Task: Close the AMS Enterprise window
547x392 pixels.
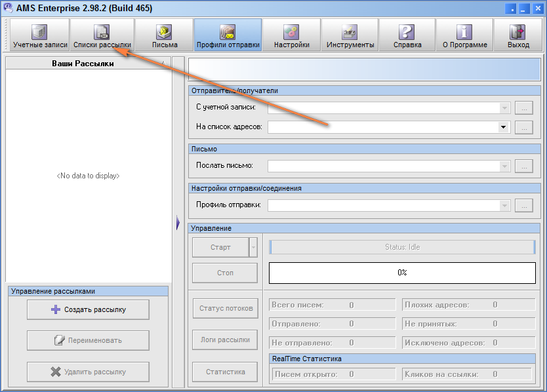Action: tap(538, 9)
